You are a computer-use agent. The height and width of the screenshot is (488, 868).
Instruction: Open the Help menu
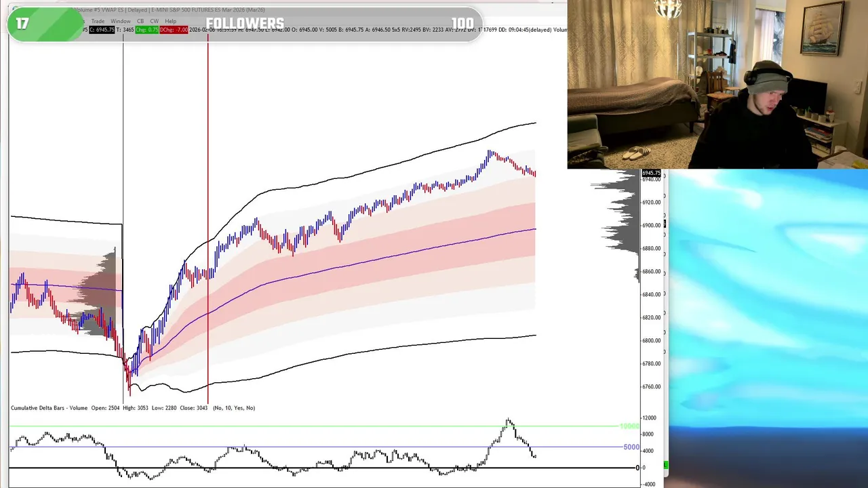coord(170,21)
